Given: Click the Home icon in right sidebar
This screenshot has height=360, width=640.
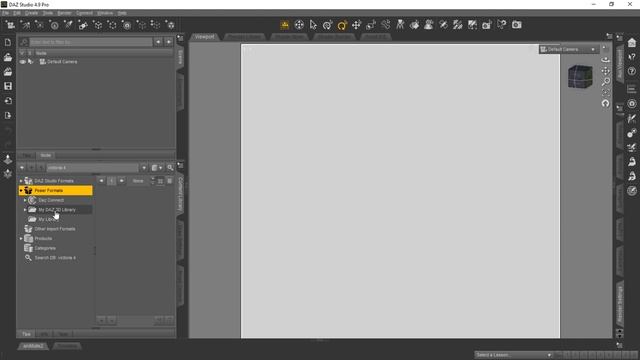Looking at the screenshot, I should click(x=632, y=42).
